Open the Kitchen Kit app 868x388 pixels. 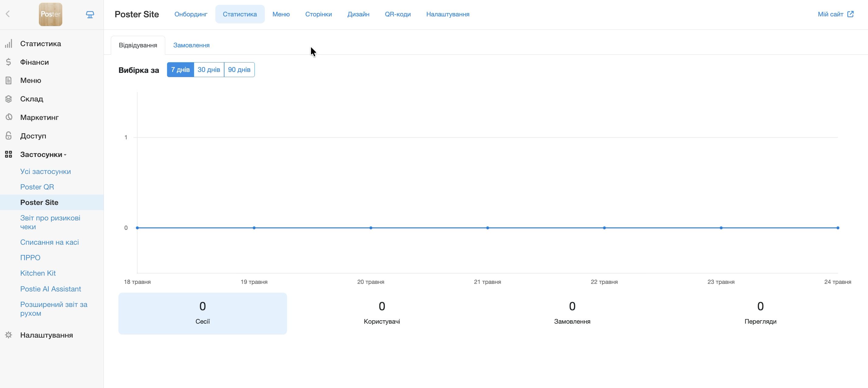38,273
